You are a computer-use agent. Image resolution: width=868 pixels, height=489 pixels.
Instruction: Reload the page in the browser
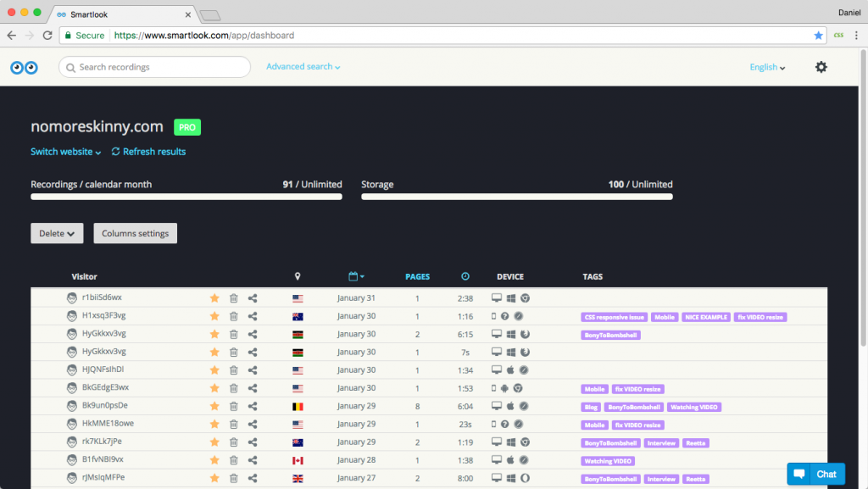coord(47,36)
